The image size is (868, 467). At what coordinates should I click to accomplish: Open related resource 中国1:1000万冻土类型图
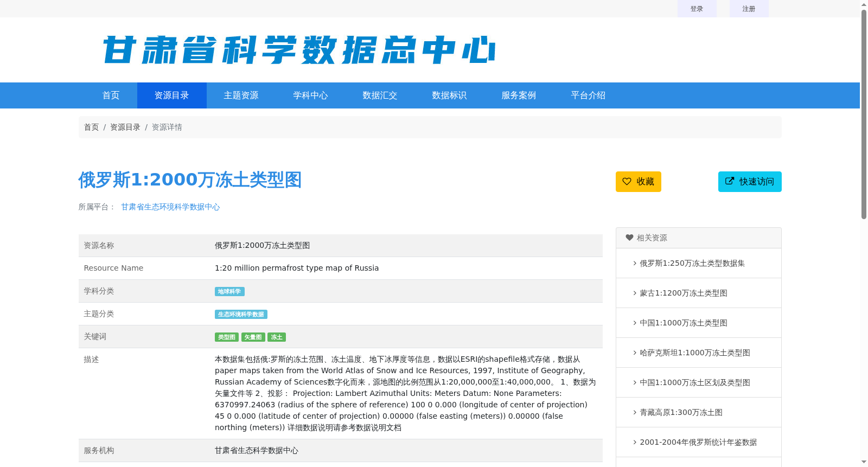[684, 323]
